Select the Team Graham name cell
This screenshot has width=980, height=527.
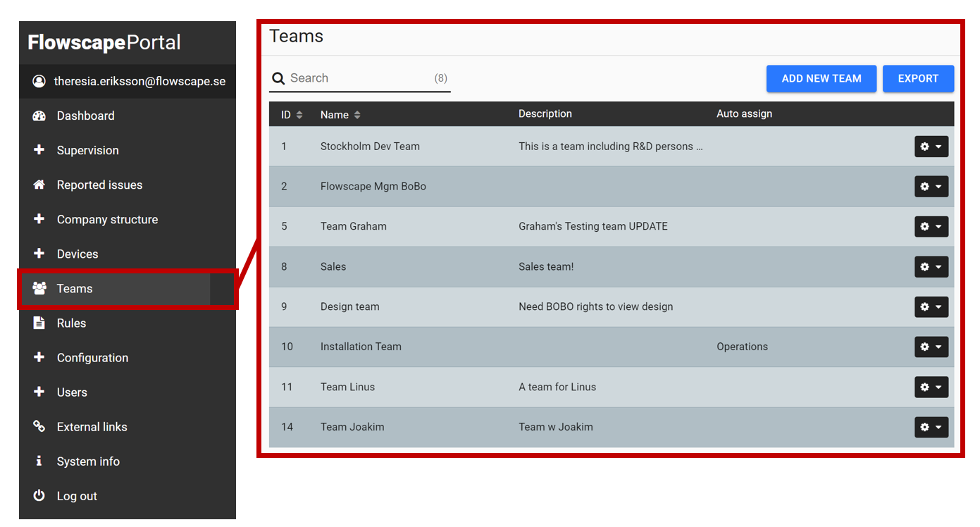click(354, 227)
